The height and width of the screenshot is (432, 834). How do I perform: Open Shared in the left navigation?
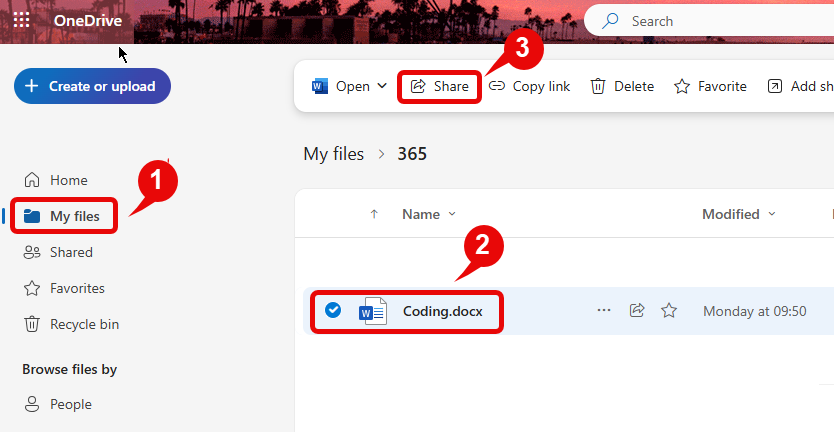click(70, 252)
